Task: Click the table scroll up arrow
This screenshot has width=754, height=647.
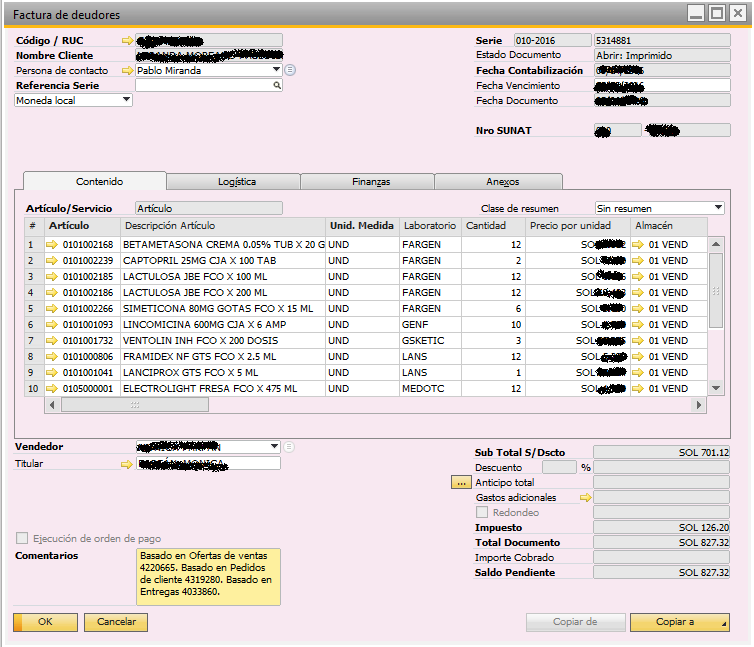Action: (716, 244)
